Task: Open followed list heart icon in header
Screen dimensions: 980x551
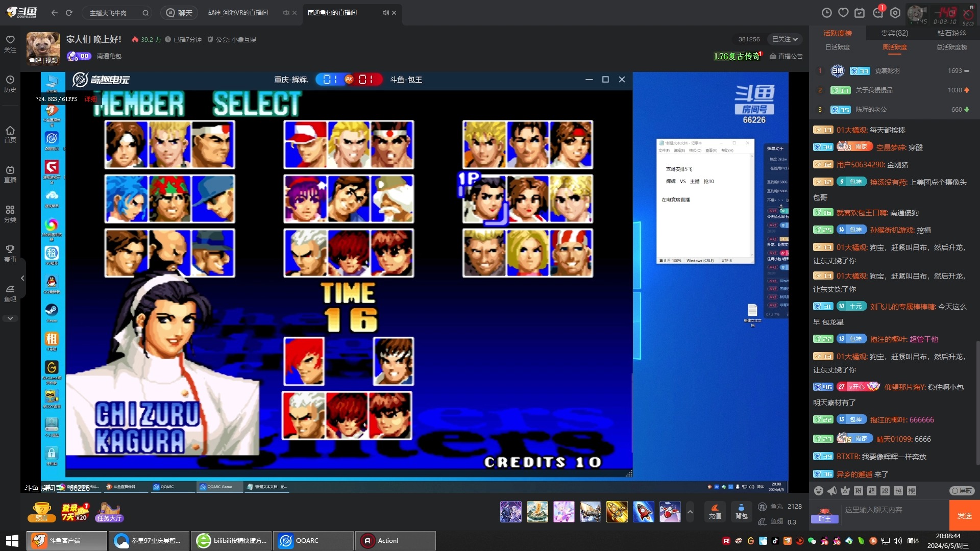Action: (x=843, y=13)
